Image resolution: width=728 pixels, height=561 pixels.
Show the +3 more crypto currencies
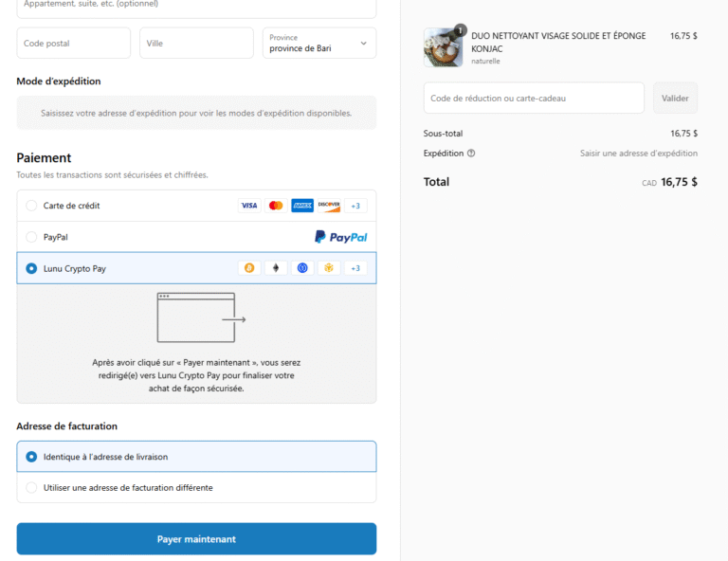click(355, 268)
